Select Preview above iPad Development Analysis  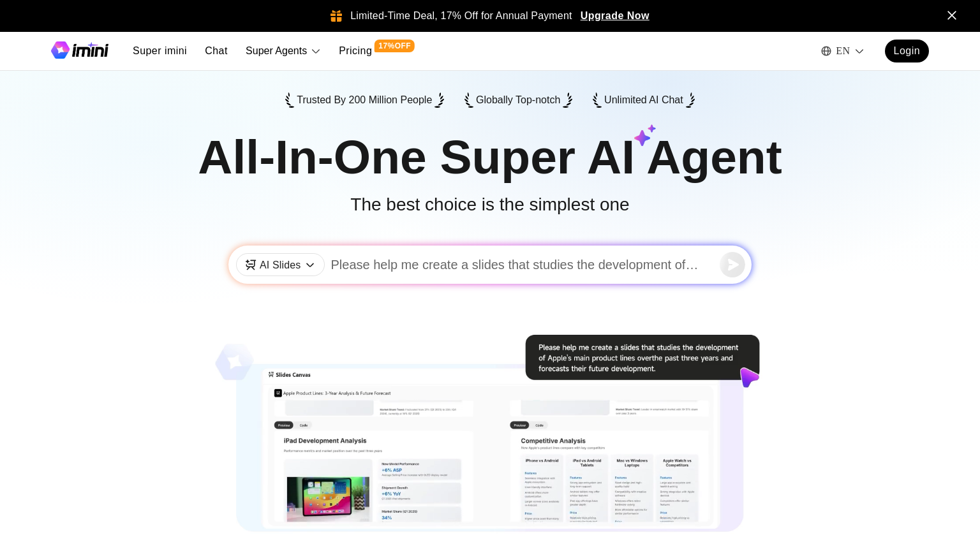coord(284,425)
